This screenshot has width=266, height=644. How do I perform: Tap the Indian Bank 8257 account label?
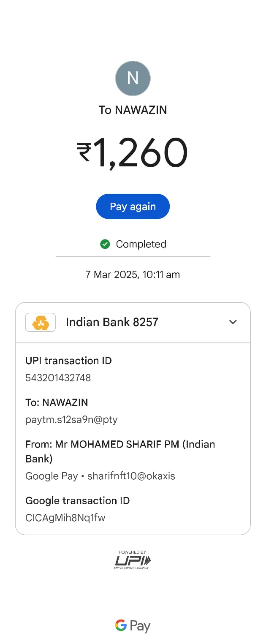click(112, 322)
